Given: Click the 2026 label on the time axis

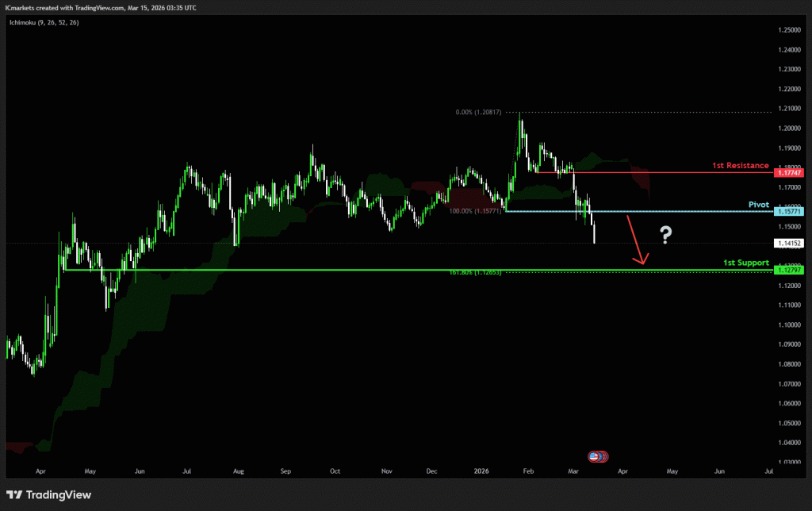Looking at the screenshot, I should click(482, 471).
